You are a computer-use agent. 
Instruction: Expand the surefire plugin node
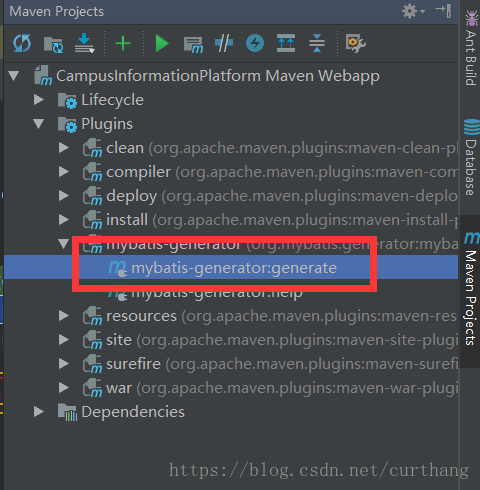tap(63, 364)
